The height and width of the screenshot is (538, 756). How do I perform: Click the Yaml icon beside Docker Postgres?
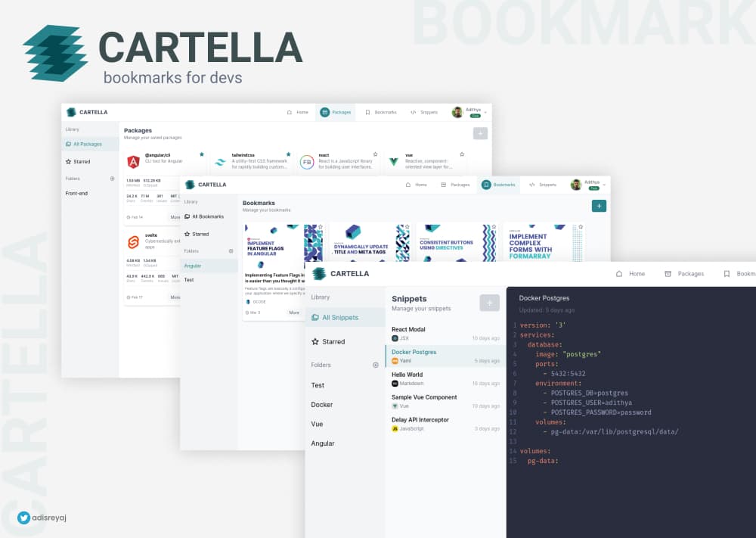pyautogui.click(x=395, y=360)
